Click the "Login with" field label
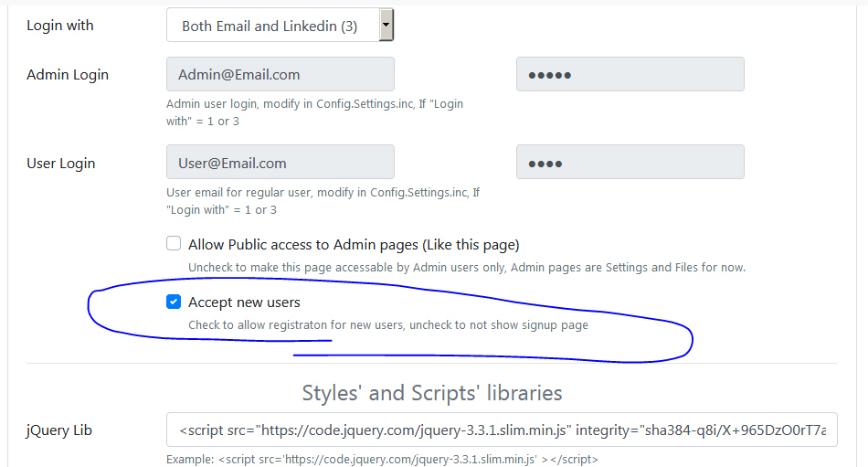 (60, 26)
